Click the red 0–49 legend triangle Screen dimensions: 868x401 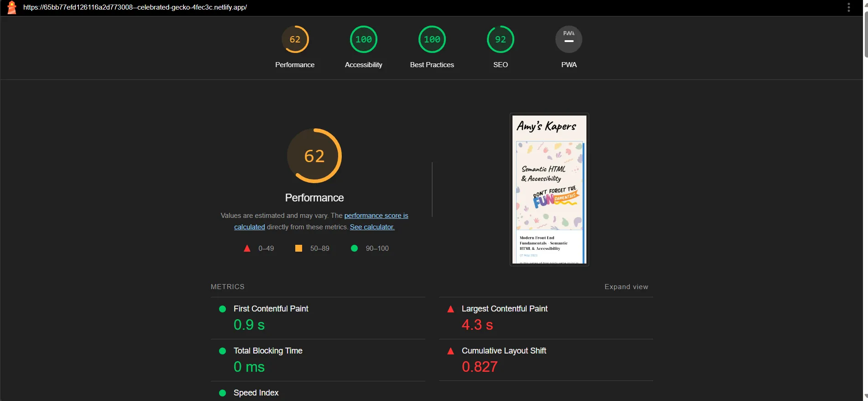[x=247, y=248]
